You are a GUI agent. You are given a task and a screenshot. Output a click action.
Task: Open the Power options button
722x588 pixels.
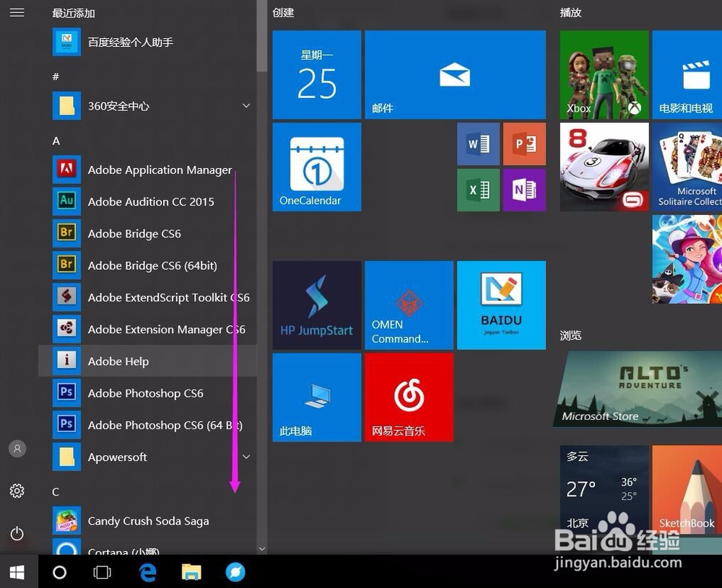(x=17, y=534)
